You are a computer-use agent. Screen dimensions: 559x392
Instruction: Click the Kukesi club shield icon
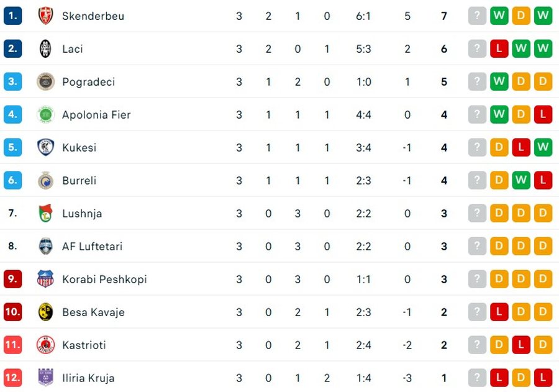tap(45, 147)
